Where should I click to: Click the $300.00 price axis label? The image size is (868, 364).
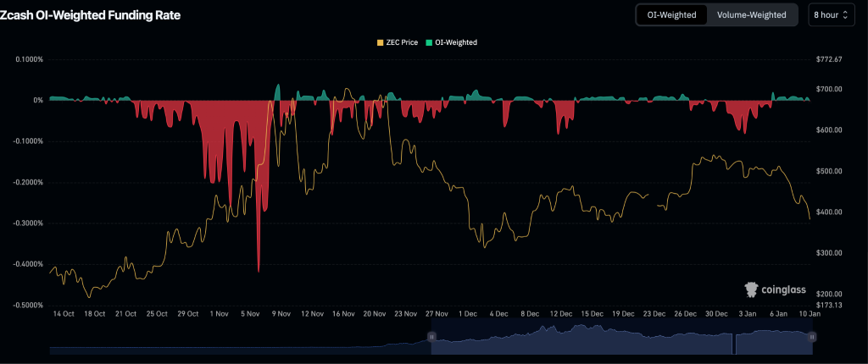pos(829,253)
